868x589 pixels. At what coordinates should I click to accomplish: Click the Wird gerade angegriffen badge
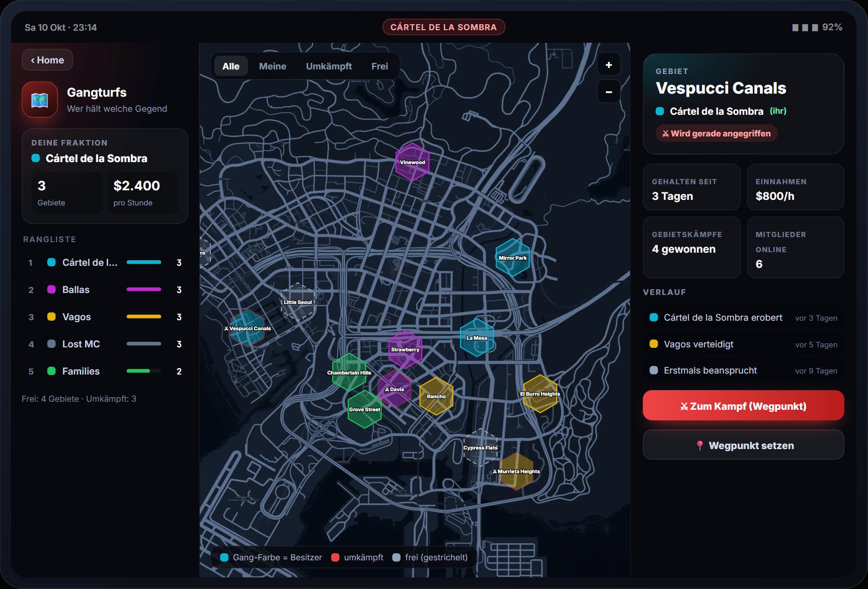click(x=717, y=133)
